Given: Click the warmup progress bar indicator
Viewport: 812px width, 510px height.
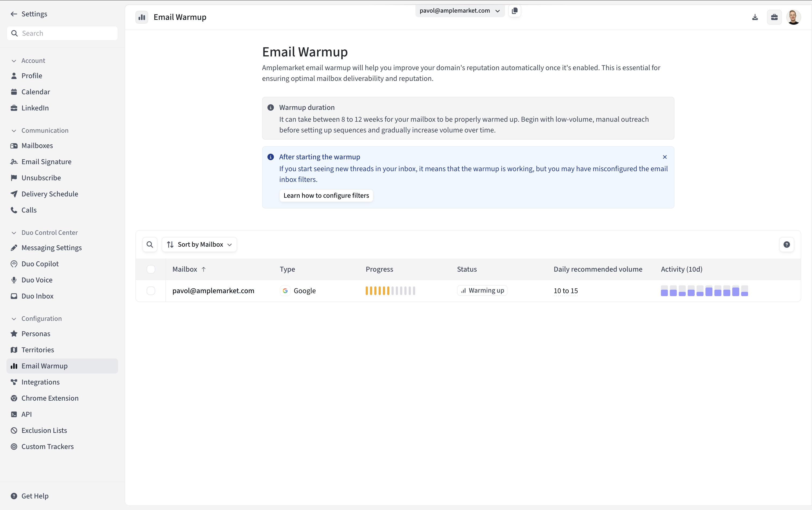Looking at the screenshot, I should [390, 291].
